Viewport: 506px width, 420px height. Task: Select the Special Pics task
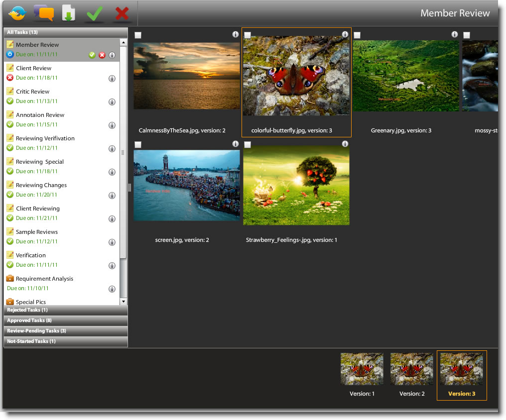pos(62,301)
